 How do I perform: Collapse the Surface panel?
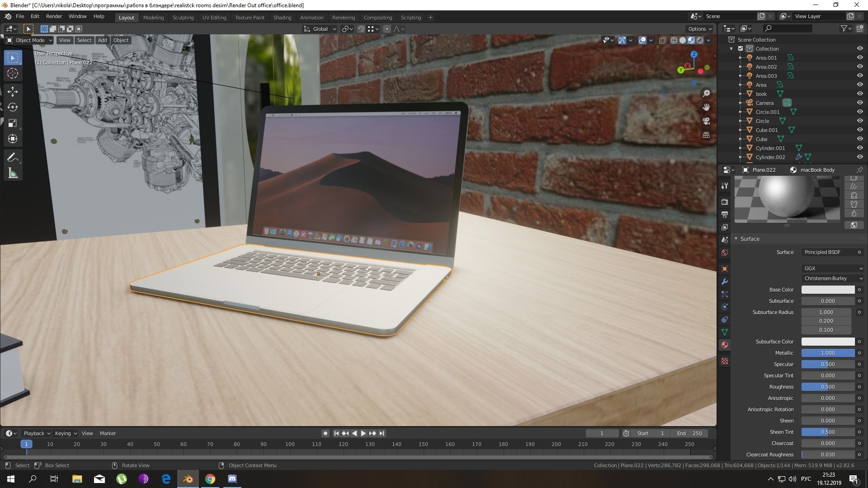click(736, 239)
